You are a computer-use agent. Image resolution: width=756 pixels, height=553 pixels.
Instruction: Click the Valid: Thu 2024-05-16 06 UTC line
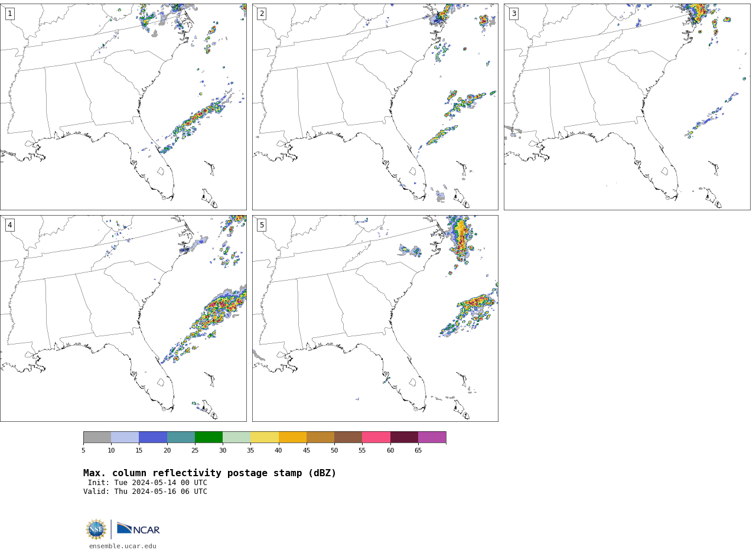(x=145, y=492)
